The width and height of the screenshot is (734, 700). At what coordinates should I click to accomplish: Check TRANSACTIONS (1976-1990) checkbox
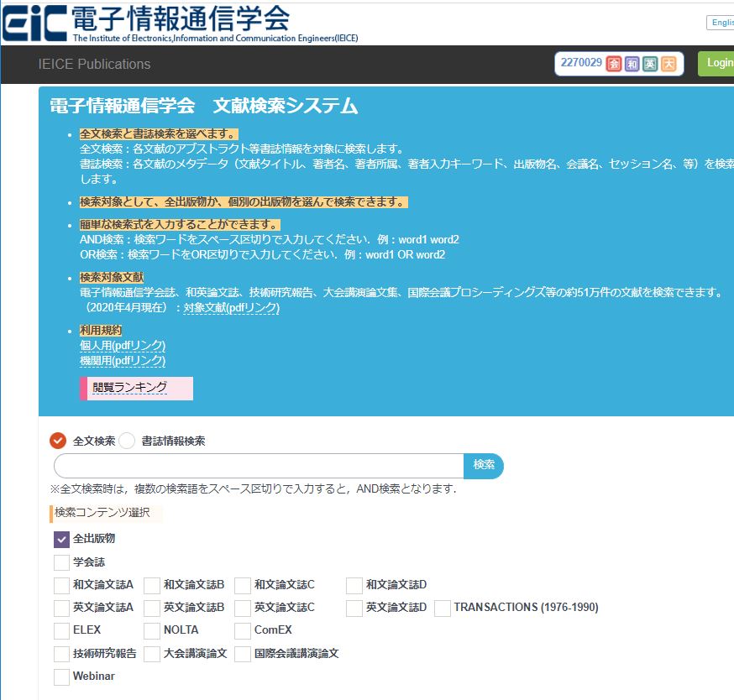443,608
